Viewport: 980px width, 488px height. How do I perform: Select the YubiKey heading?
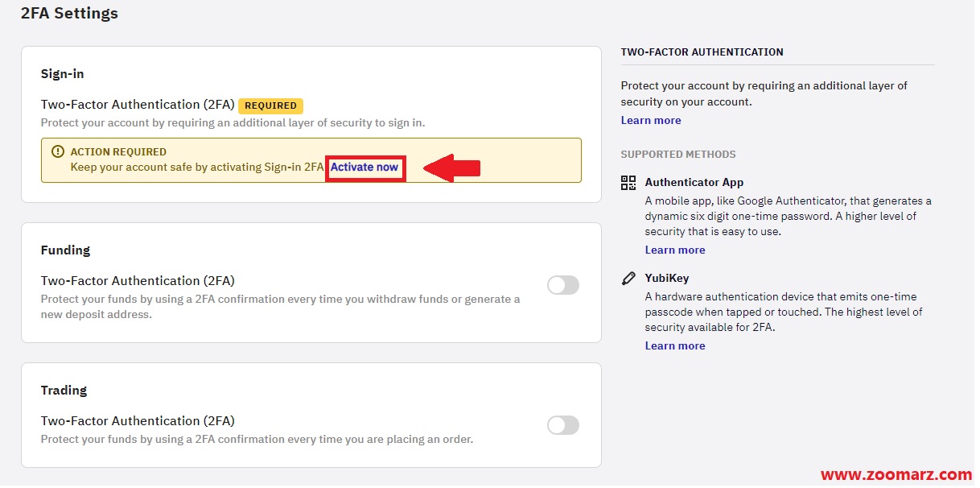(667, 279)
